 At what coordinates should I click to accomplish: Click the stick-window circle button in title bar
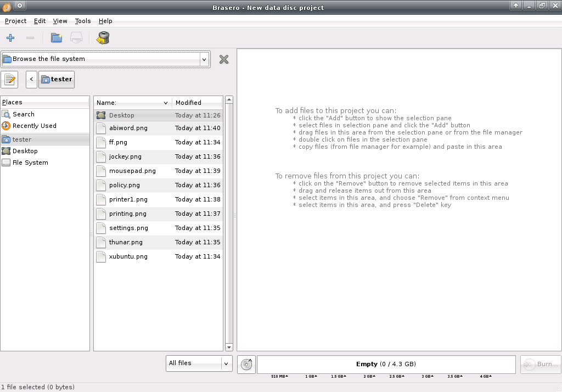click(20, 5)
